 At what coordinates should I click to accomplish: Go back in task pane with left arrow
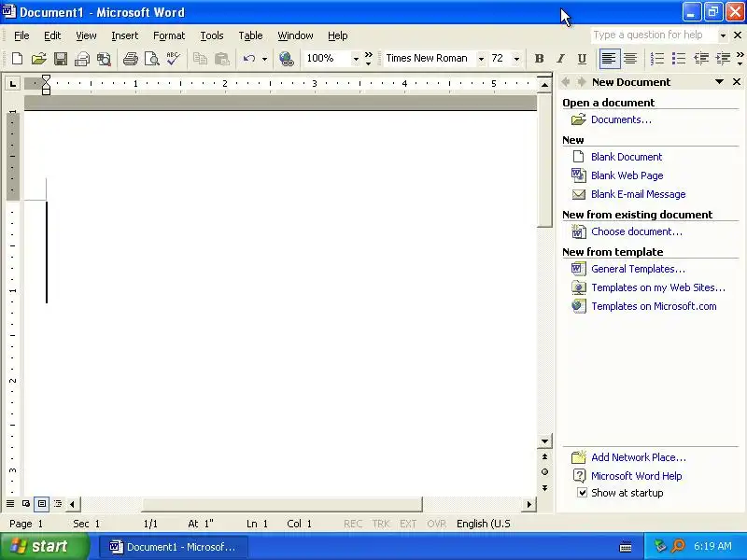click(x=566, y=82)
